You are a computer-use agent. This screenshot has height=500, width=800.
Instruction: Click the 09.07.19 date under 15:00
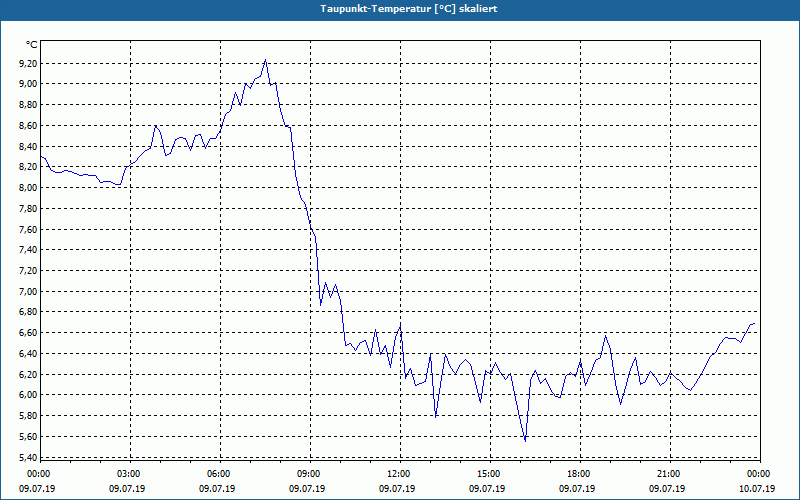(487, 489)
